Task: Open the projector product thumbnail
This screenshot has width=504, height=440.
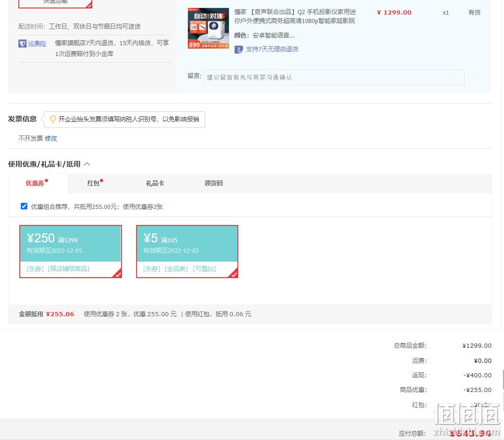Action: tap(208, 28)
